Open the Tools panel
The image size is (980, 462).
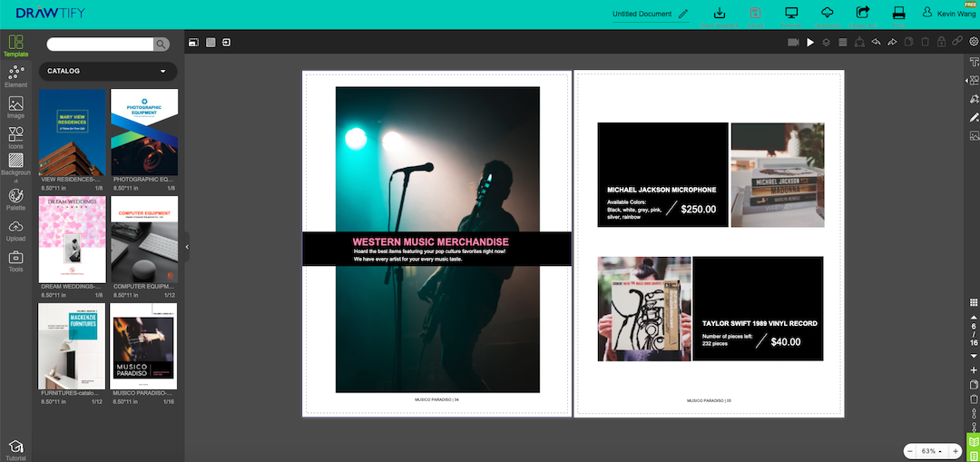coord(15,261)
